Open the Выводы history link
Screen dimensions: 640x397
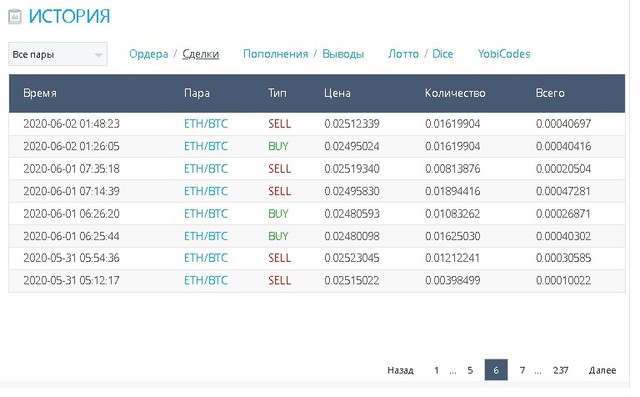click(343, 54)
